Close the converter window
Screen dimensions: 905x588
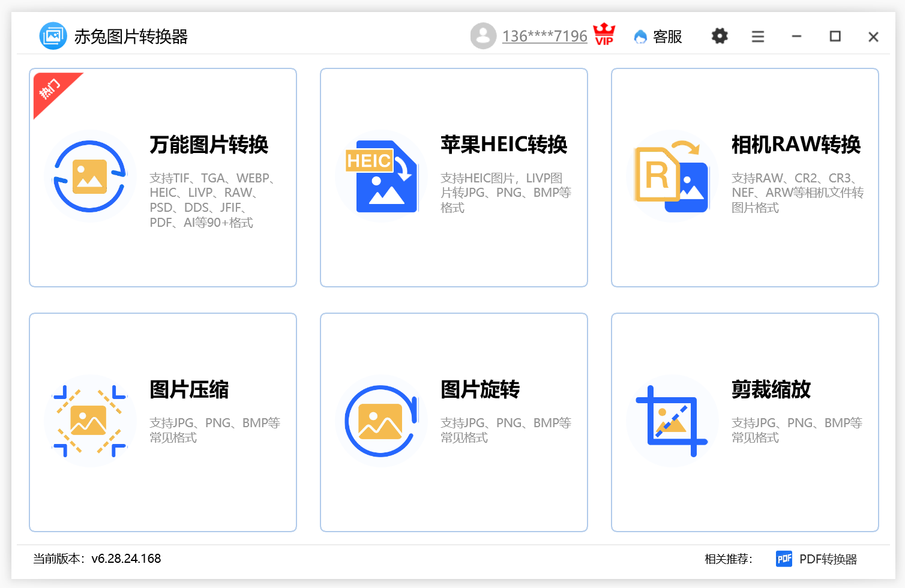(873, 37)
